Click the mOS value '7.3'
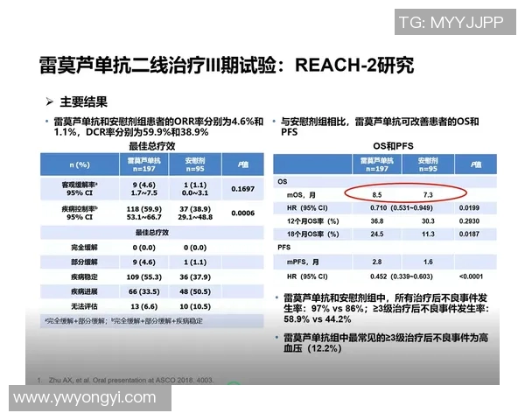Image resolution: width=525 pixels, height=420 pixels. [428, 195]
